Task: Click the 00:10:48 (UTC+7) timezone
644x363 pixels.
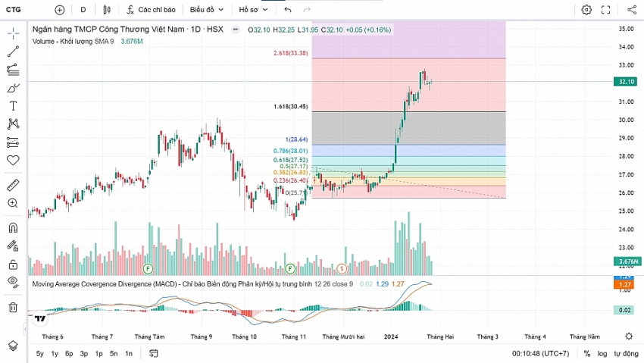Action: 540,354
